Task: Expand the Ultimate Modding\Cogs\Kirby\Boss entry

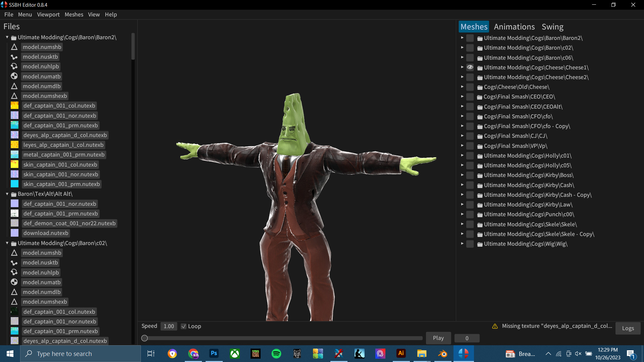Action: click(462, 175)
